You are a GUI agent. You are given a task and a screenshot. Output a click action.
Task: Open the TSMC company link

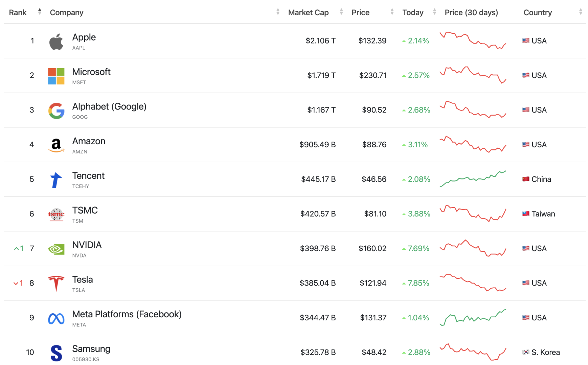click(x=85, y=210)
